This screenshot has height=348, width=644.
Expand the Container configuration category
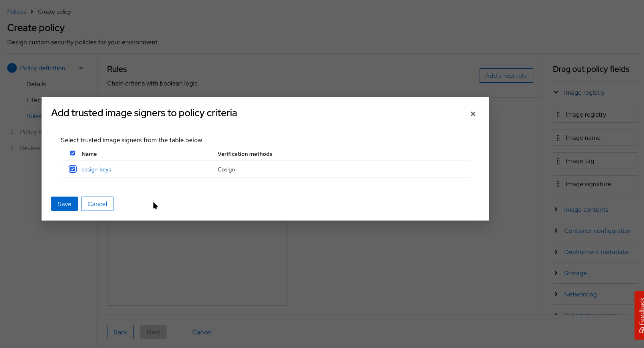pos(556,231)
